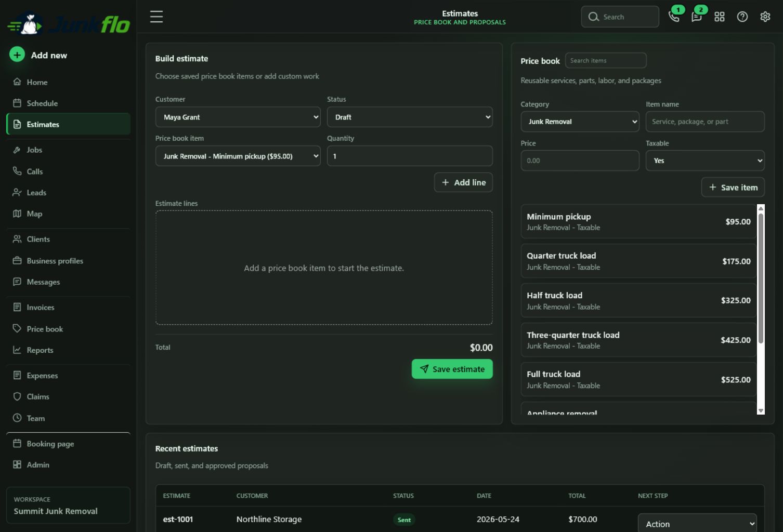Viewport: 783px width, 532px height.
Task: Toggle the hamburger menu icon
Action: pos(156,17)
